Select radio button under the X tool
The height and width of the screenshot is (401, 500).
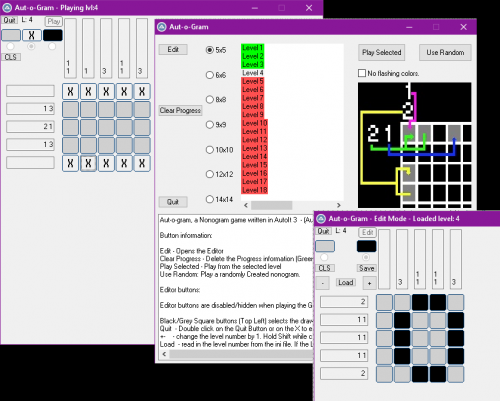coord(31,46)
